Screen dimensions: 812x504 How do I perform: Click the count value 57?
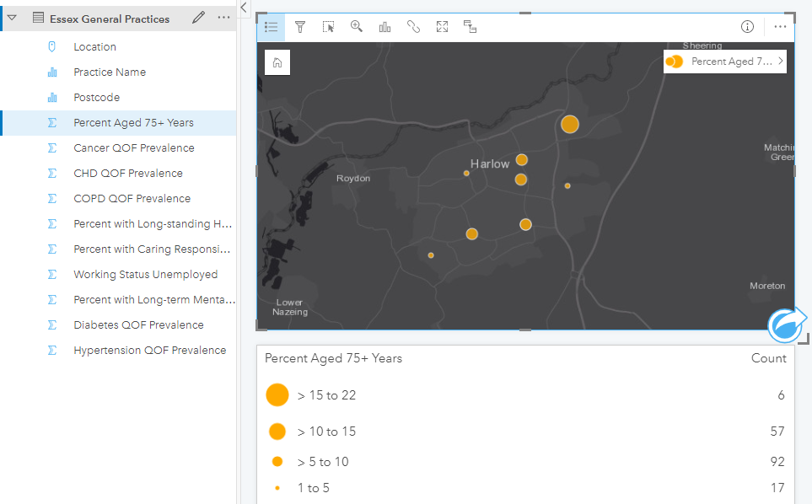pos(777,432)
